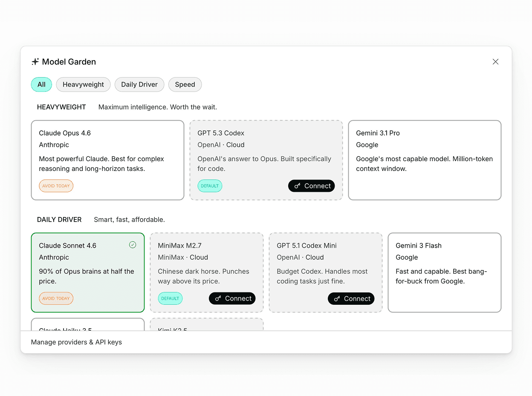The height and width of the screenshot is (396, 532).
Task: Select the partially visible Claude Haiku card
Action: point(88,325)
